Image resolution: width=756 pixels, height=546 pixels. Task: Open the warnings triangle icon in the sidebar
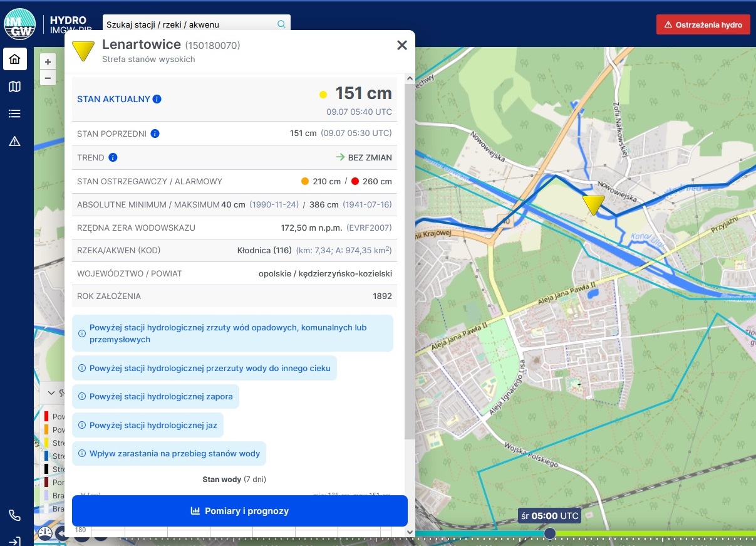click(15, 142)
